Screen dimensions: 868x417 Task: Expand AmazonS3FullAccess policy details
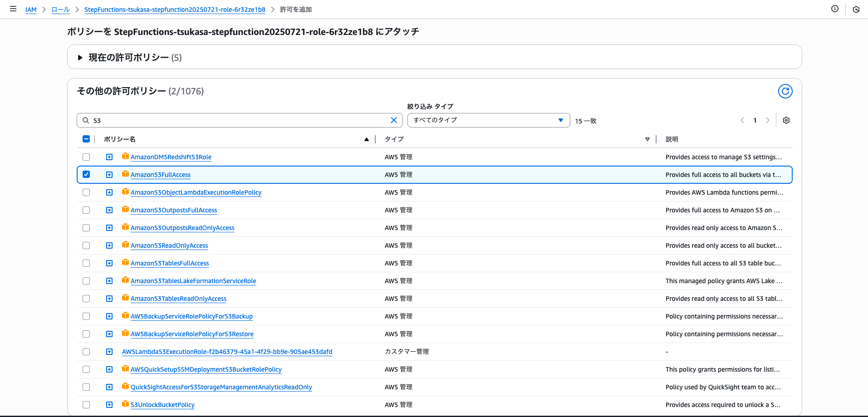point(109,175)
